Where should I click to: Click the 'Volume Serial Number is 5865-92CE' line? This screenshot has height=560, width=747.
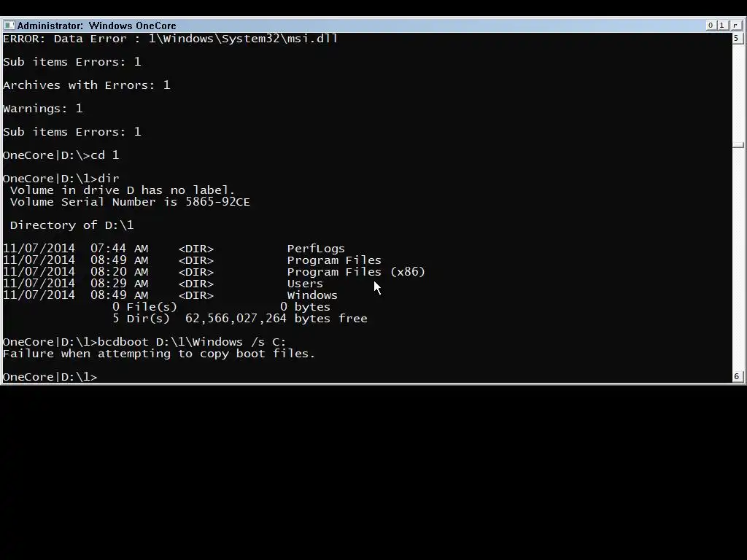130,202
